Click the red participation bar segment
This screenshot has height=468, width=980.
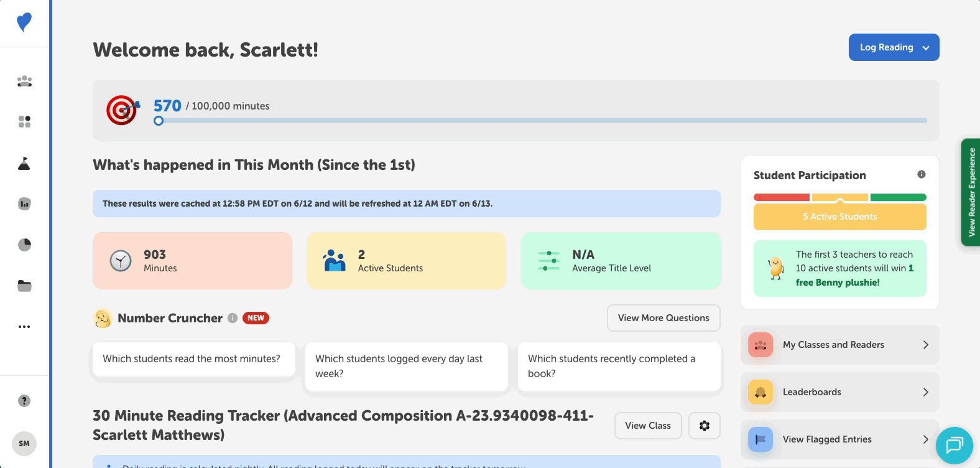[x=782, y=197]
